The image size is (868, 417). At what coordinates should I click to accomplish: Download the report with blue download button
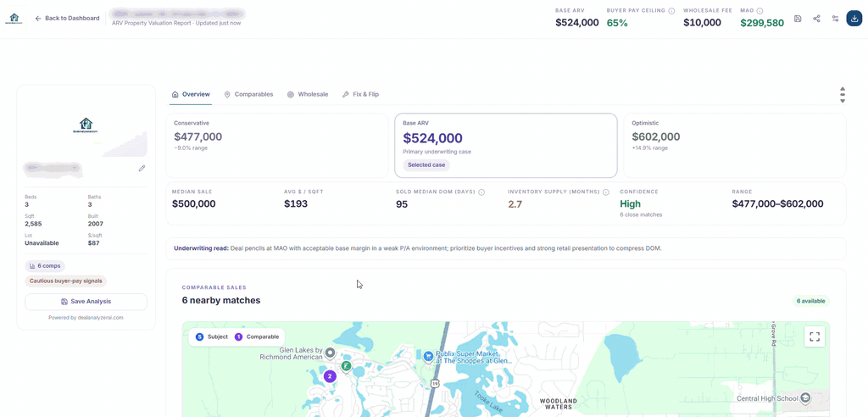(x=854, y=19)
